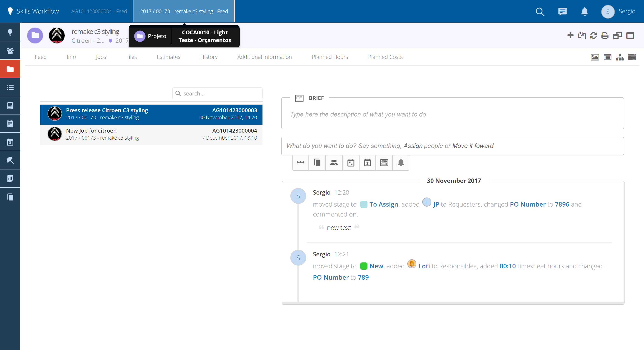Viewport: 644px width, 350px height.
Task: Click reminder bell icon below comment box
Action: pyautogui.click(x=401, y=163)
